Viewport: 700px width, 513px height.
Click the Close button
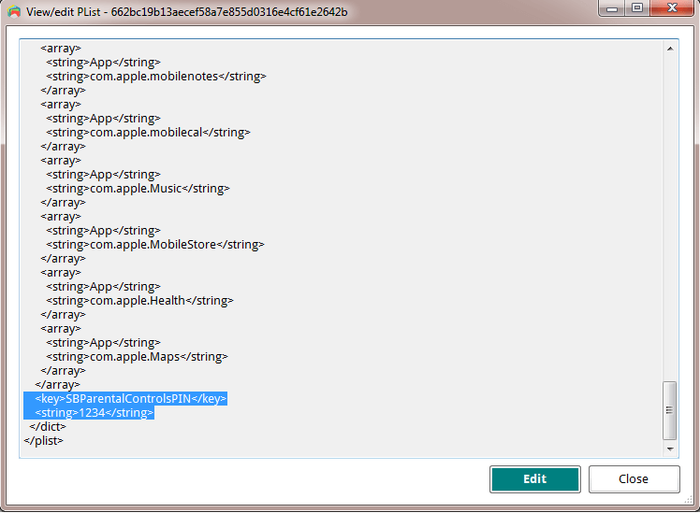[x=634, y=479]
